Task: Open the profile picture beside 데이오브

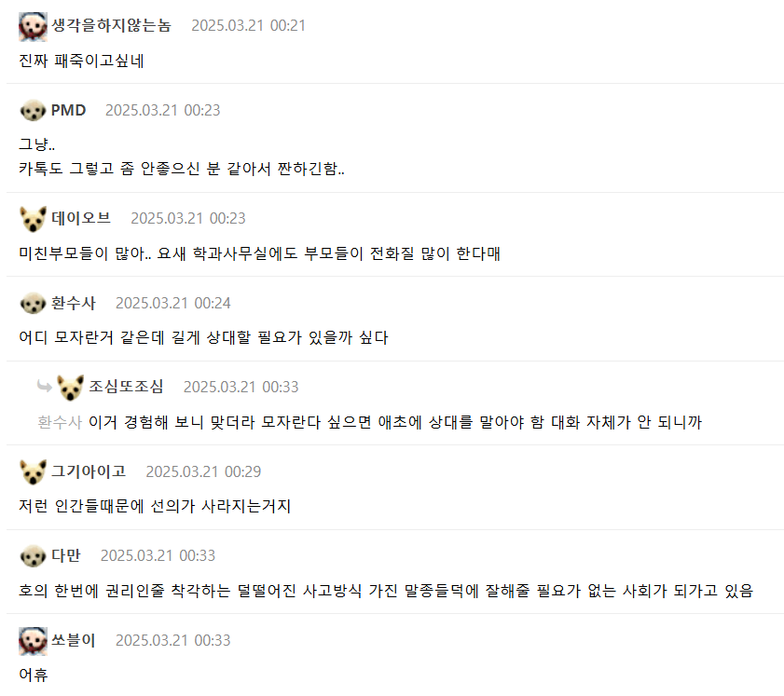Action: point(33,219)
